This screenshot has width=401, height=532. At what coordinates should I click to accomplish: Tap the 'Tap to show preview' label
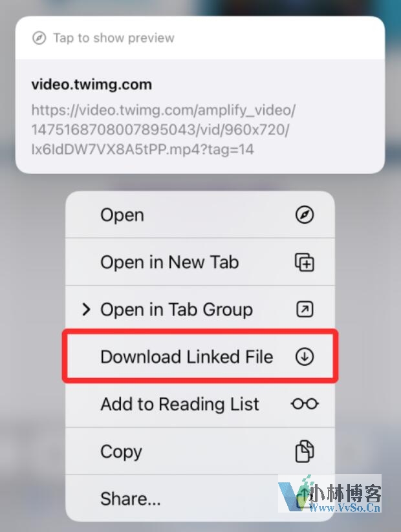pyautogui.click(x=113, y=38)
